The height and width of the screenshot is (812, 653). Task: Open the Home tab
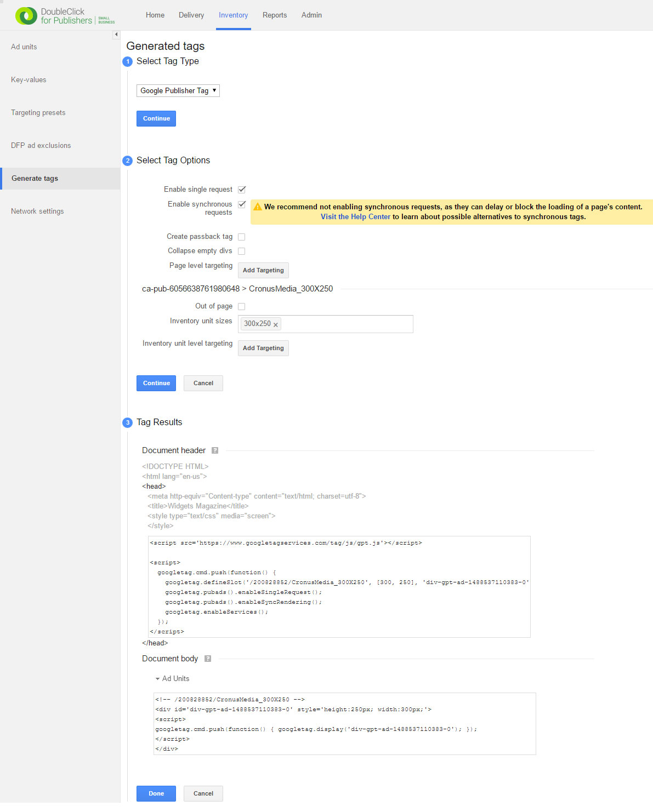[x=155, y=15]
